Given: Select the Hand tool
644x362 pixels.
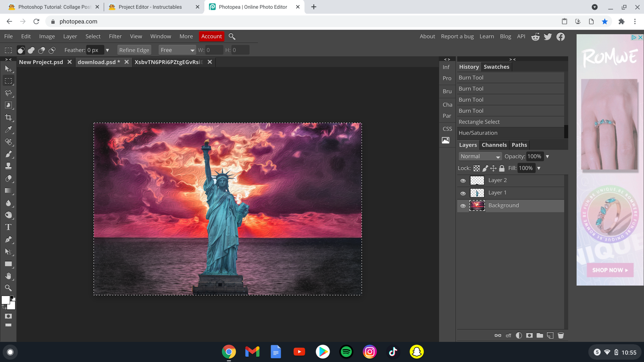Looking at the screenshot, I should pyautogui.click(x=8, y=276).
